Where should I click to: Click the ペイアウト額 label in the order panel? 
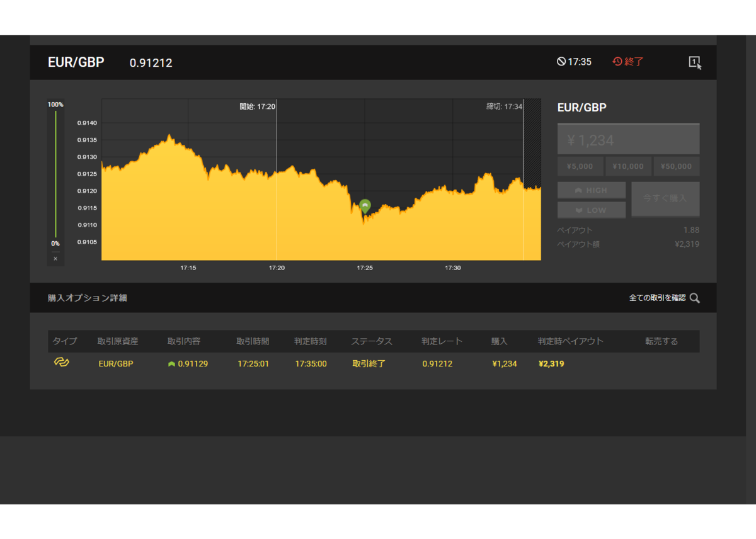tap(578, 244)
